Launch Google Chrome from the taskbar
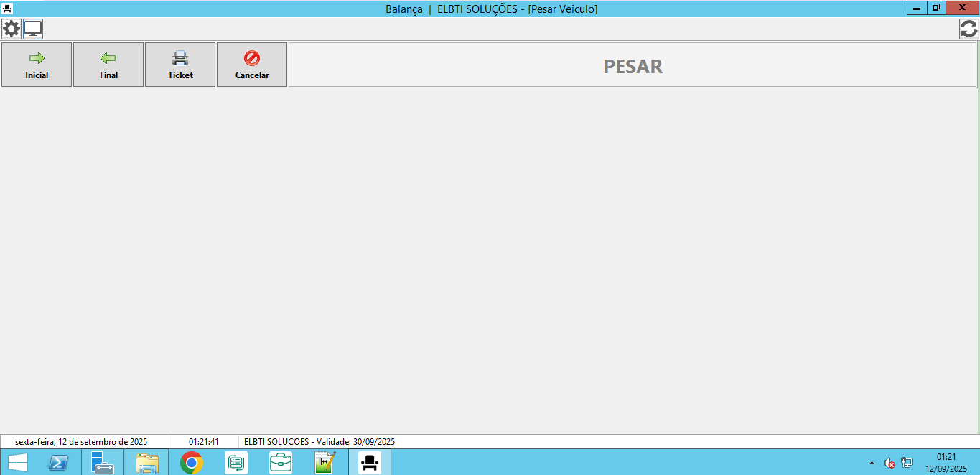This screenshot has width=980, height=475. tap(192, 463)
